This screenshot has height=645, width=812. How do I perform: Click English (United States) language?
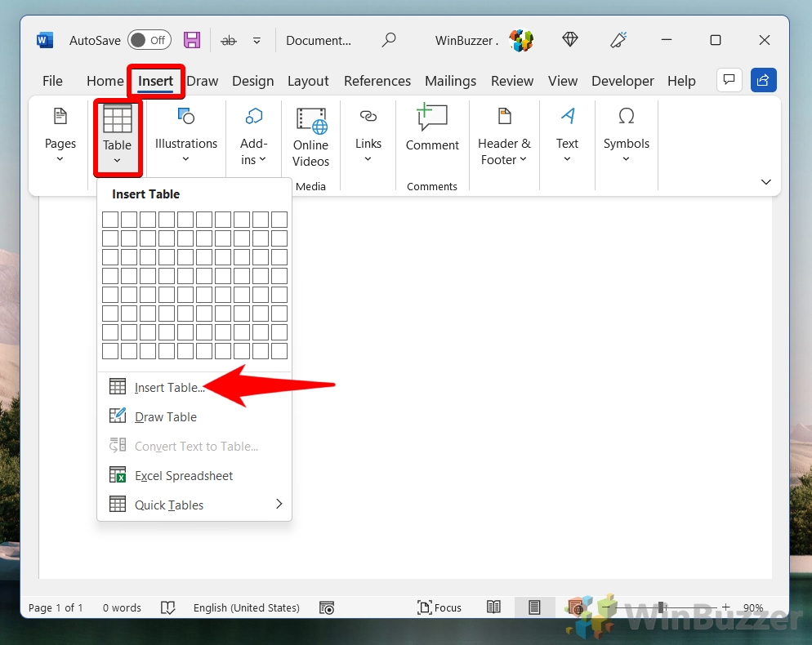(247, 607)
